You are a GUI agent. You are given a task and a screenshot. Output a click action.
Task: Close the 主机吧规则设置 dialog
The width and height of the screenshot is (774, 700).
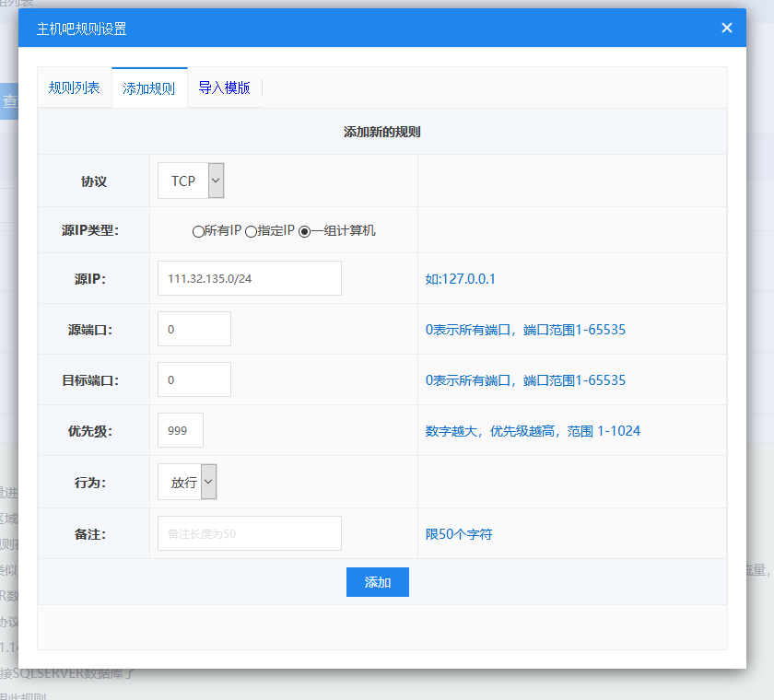click(726, 28)
